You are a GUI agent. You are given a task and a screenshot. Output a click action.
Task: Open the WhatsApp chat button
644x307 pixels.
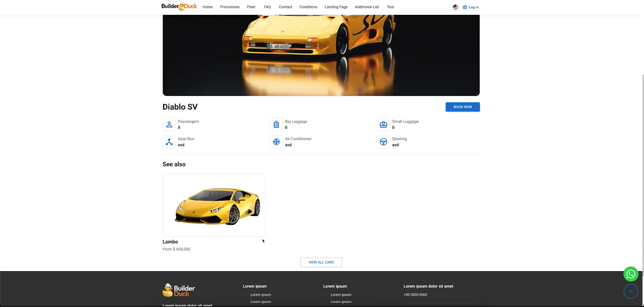[631, 274]
